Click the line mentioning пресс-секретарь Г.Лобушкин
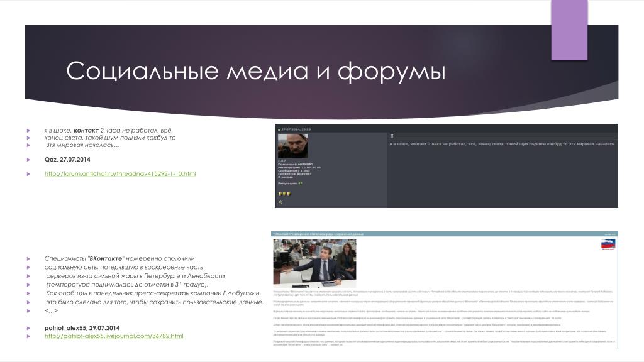Screen dimensions: 644x362 [153, 293]
